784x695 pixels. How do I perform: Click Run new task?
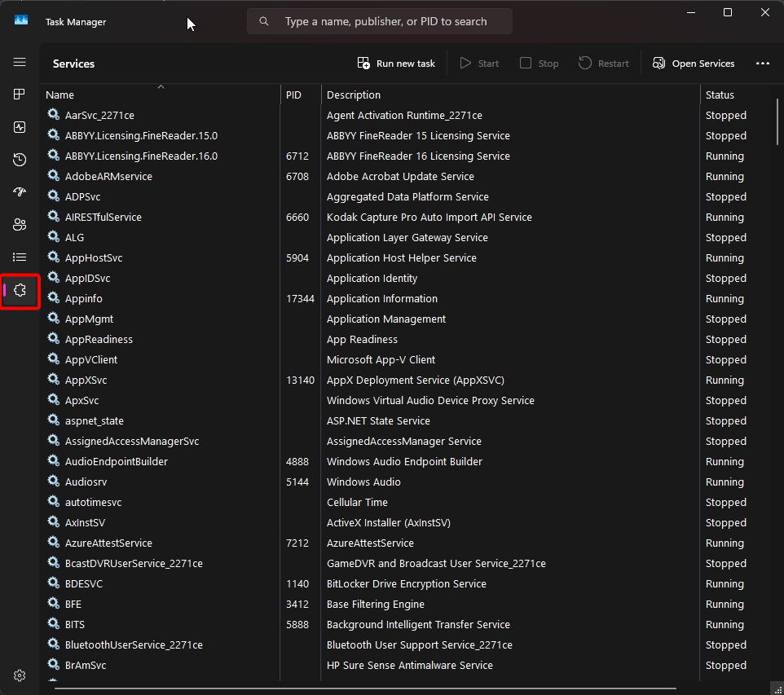(x=396, y=64)
